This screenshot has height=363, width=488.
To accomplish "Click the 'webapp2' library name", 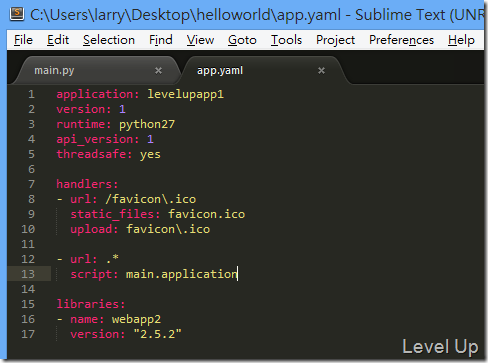I will 137,319.
